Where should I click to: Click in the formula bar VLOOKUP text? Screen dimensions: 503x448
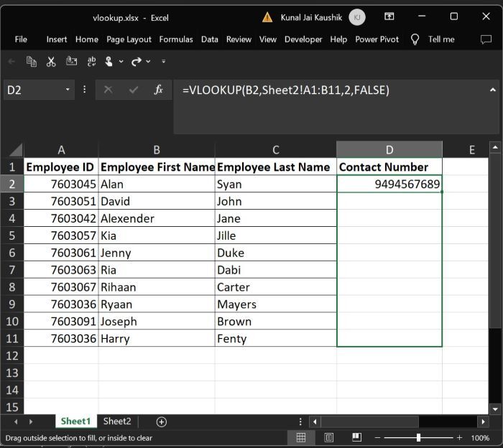[285, 90]
